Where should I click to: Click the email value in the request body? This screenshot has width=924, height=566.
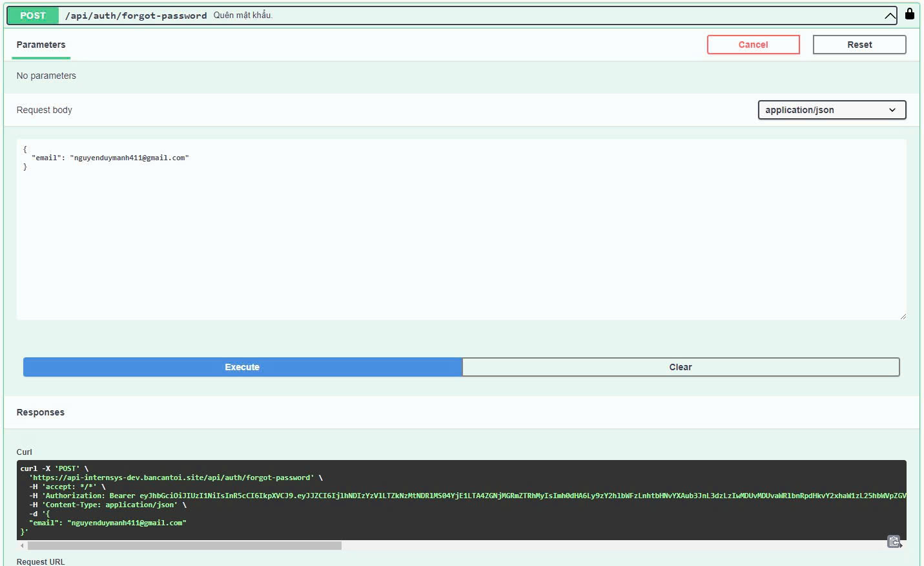(129, 158)
